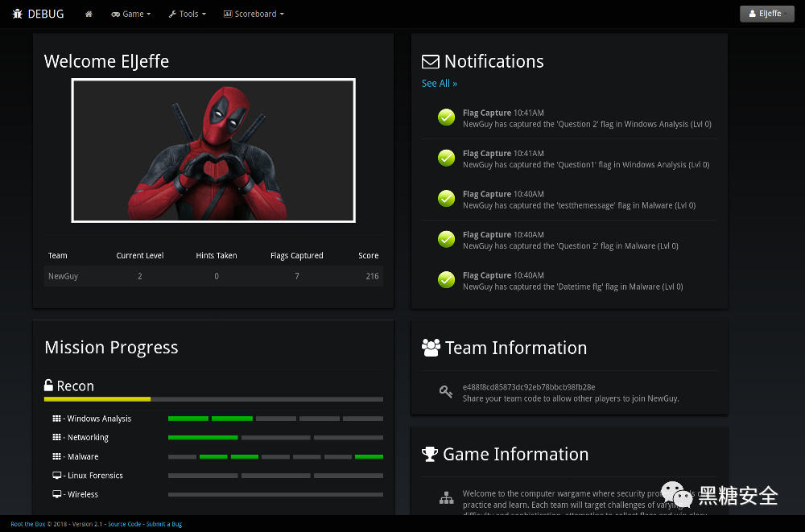Click the Submit a Bug footer link
This screenshot has height=532, width=805.
pos(164,524)
